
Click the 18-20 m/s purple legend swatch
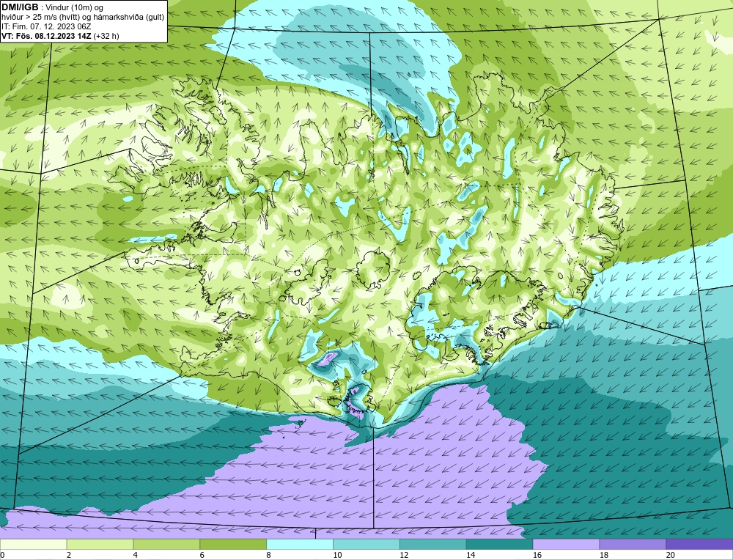pos(633,544)
